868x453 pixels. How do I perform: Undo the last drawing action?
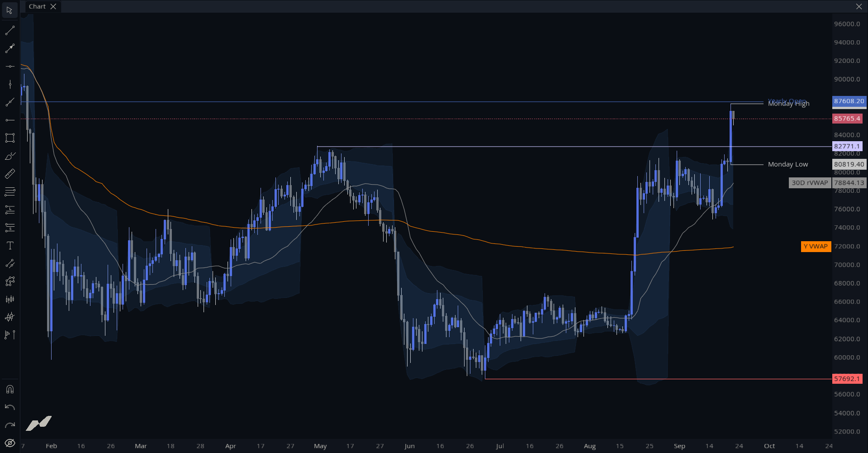[9, 407]
